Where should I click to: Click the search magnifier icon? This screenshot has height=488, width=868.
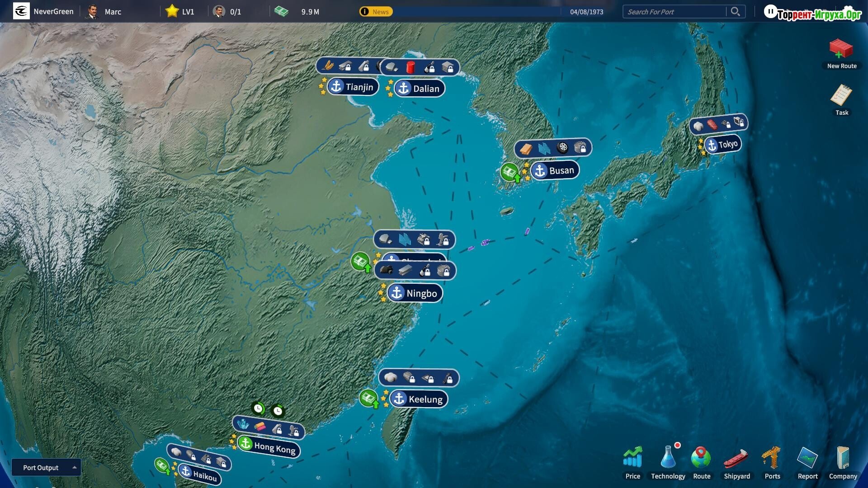pos(735,12)
